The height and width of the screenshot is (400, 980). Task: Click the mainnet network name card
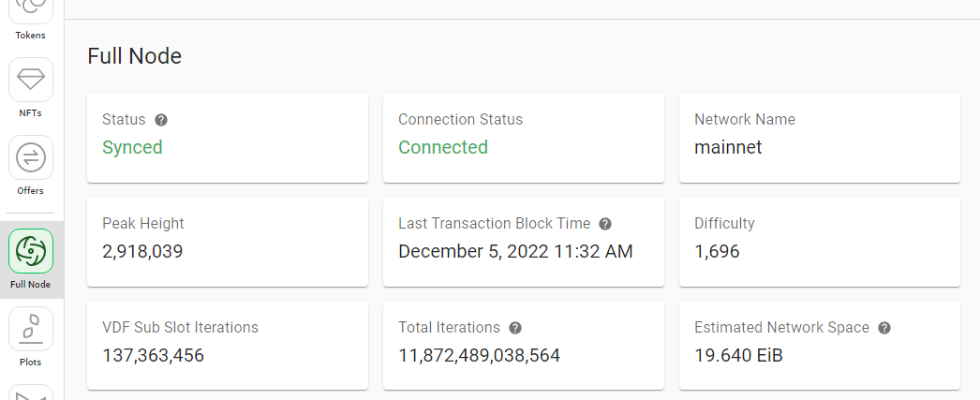point(820,138)
